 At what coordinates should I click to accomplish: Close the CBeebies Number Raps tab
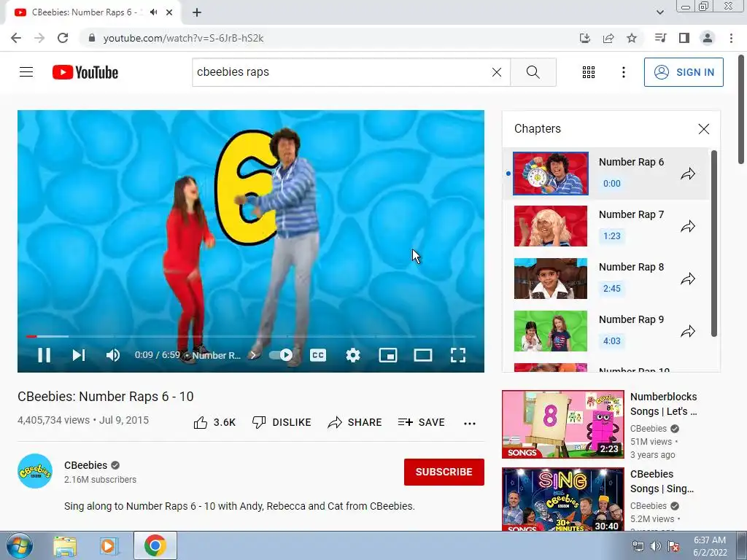(x=169, y=12)
